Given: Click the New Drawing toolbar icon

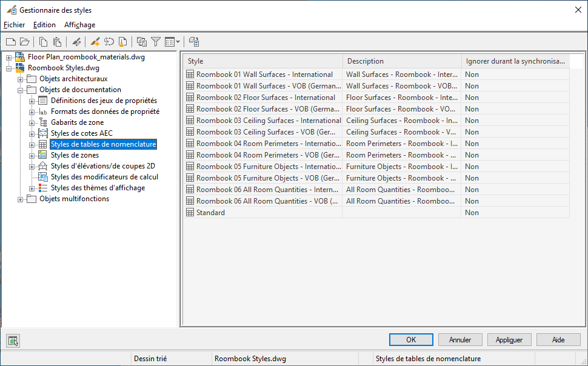Looking at the screenshot, I should click(x=11, y=42).
